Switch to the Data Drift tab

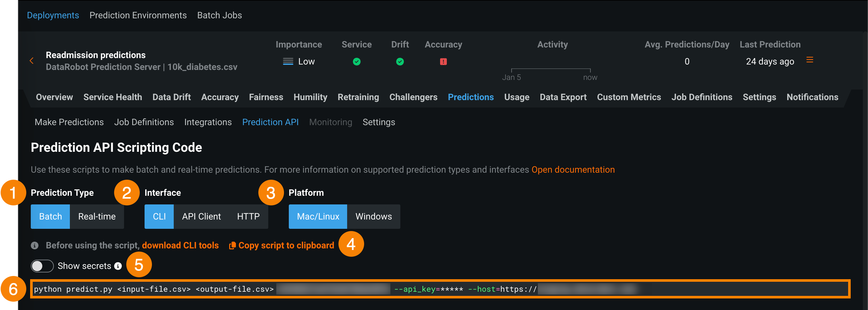pyautogui.click(x=171, y=97)
